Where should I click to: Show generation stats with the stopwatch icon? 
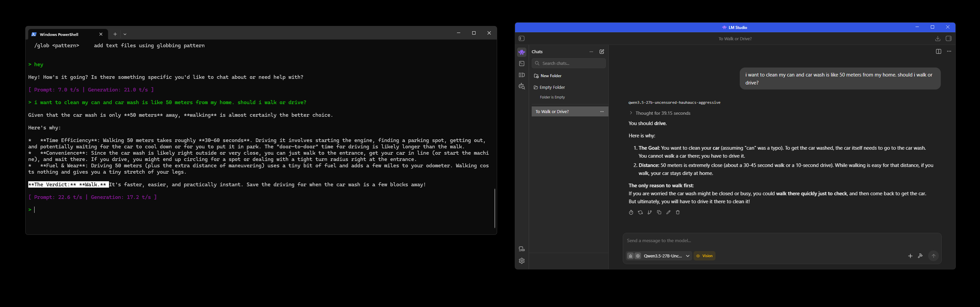[631, 213]
